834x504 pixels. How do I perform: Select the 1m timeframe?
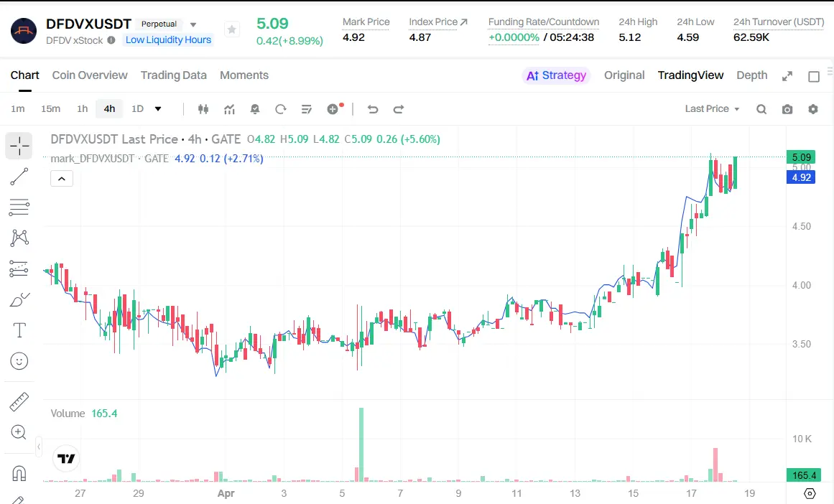point(17,109)
